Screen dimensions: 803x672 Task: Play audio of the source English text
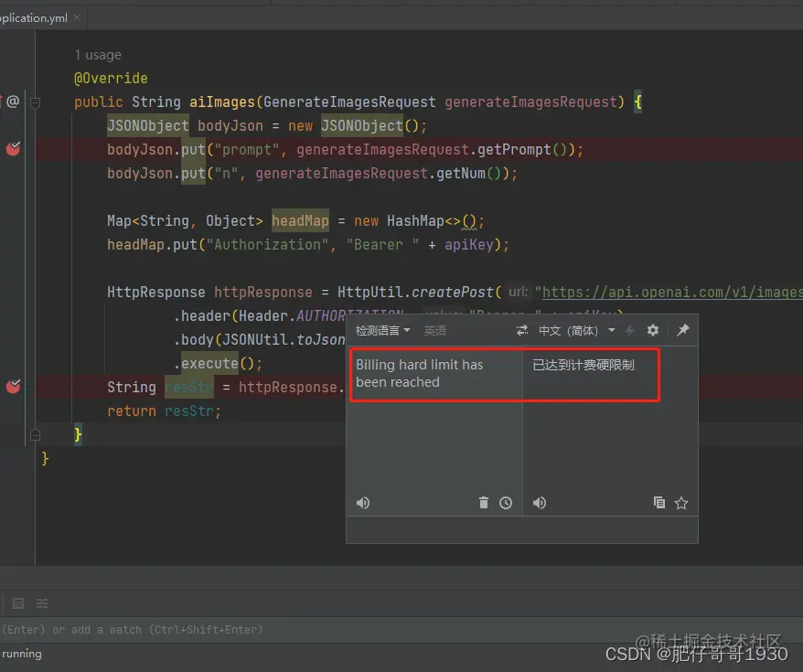(363, 503)
